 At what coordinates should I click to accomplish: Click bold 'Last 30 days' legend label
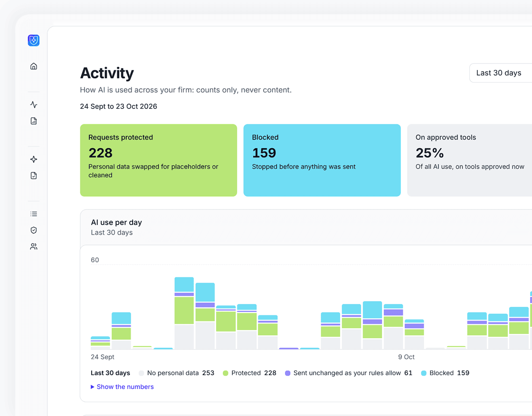click(x=110, y=373)
